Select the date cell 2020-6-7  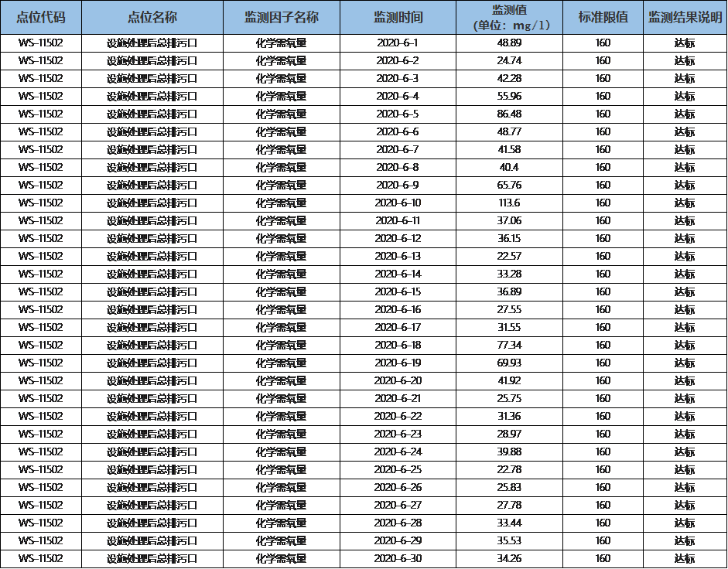point(398,149)
